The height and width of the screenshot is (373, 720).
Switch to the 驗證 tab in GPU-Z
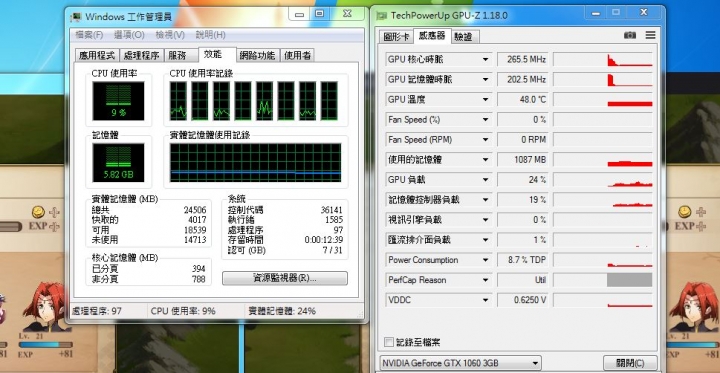[x=464, y=37]
